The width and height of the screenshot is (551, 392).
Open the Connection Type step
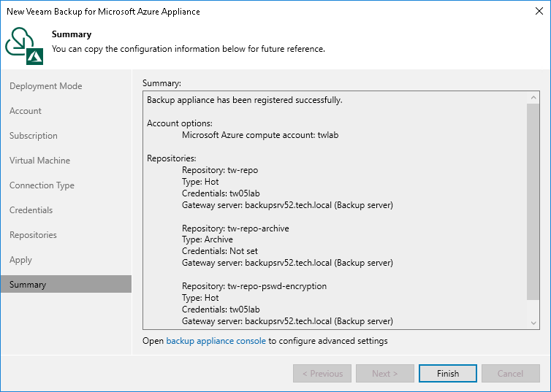[42, 185]
